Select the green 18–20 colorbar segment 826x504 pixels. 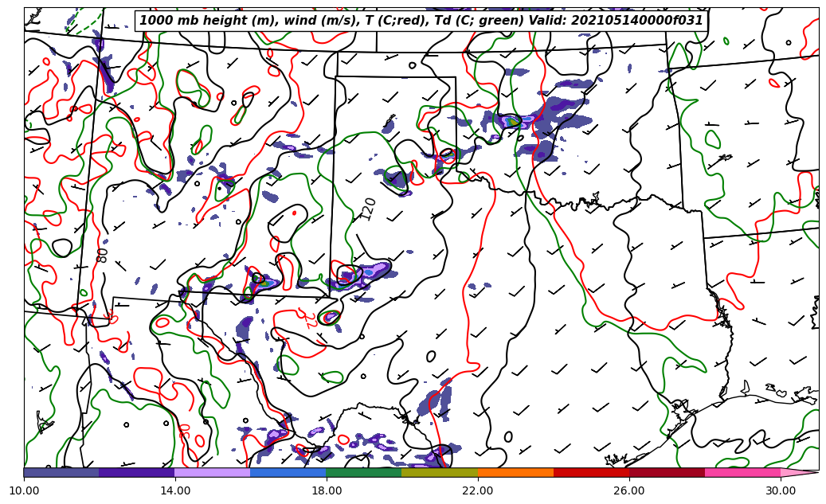coord(364,472)
